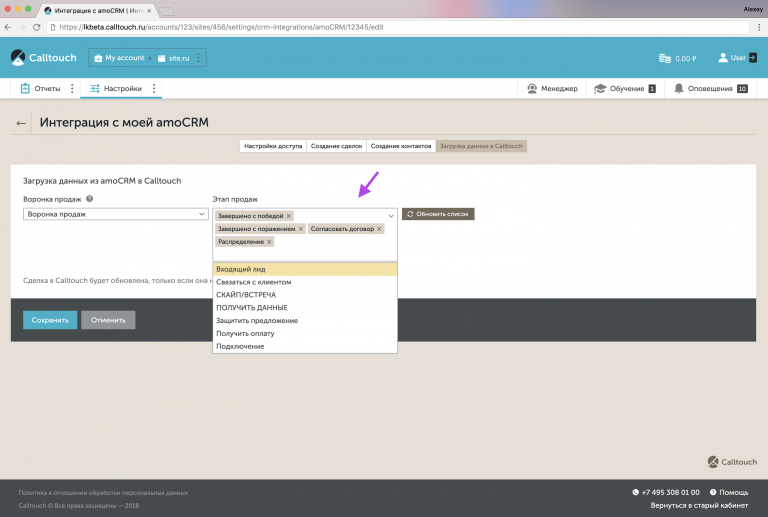Go back with the left arrow
This screenshot has height=517, width=768.
click(x=21, y=123)
